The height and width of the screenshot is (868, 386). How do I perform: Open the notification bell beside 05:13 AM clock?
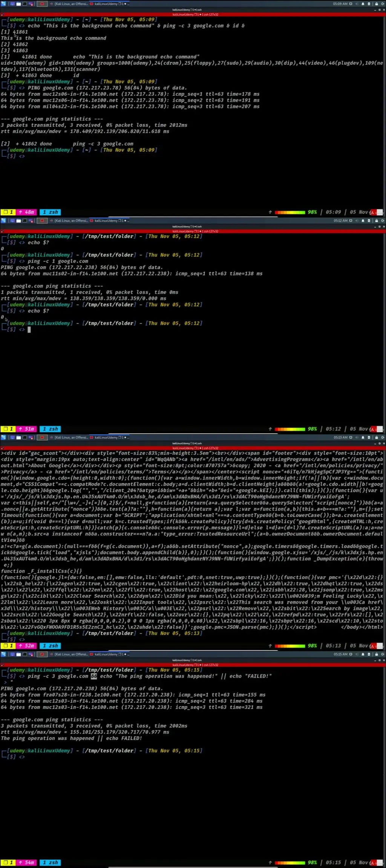click(363, 437)
